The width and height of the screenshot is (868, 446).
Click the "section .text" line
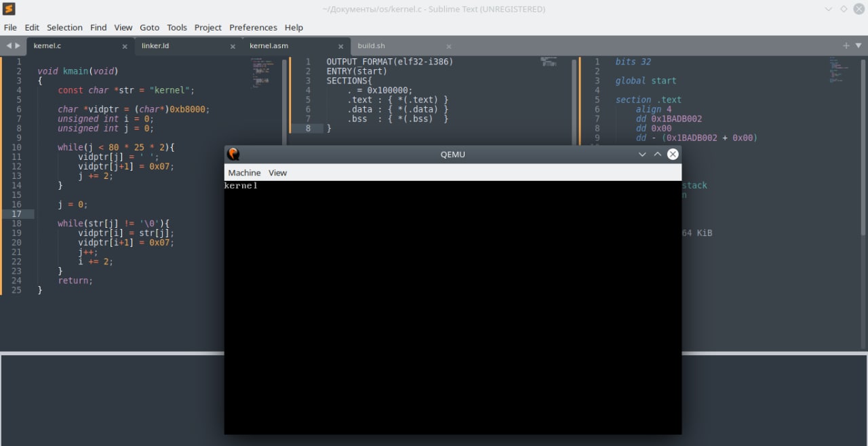[648, 100]
